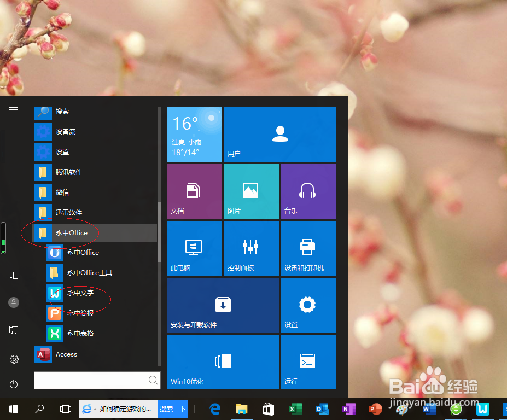Viewport: 507px width, 420px height.
Task: Expand the 腾讯软件 folder
Action: click(95, 172)
